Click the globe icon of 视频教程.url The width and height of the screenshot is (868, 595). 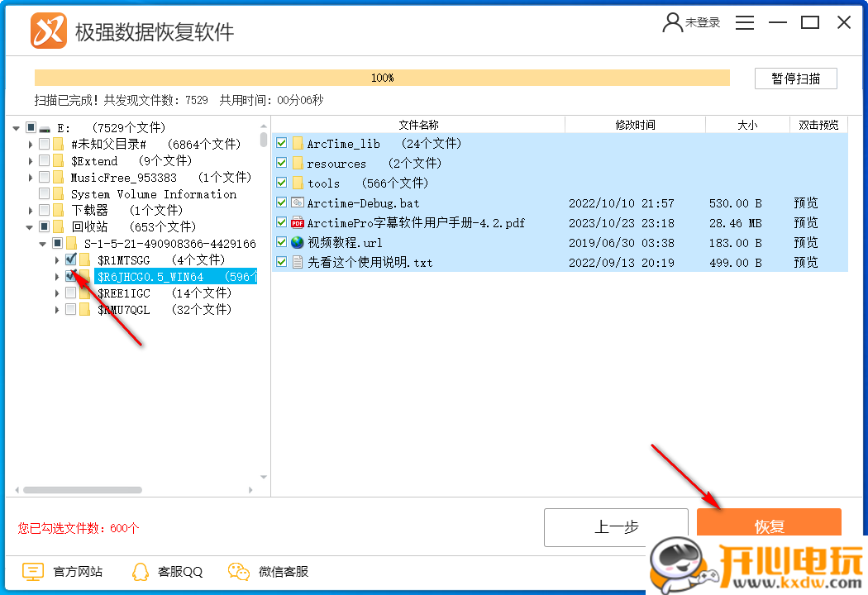[x=298, y=242]
